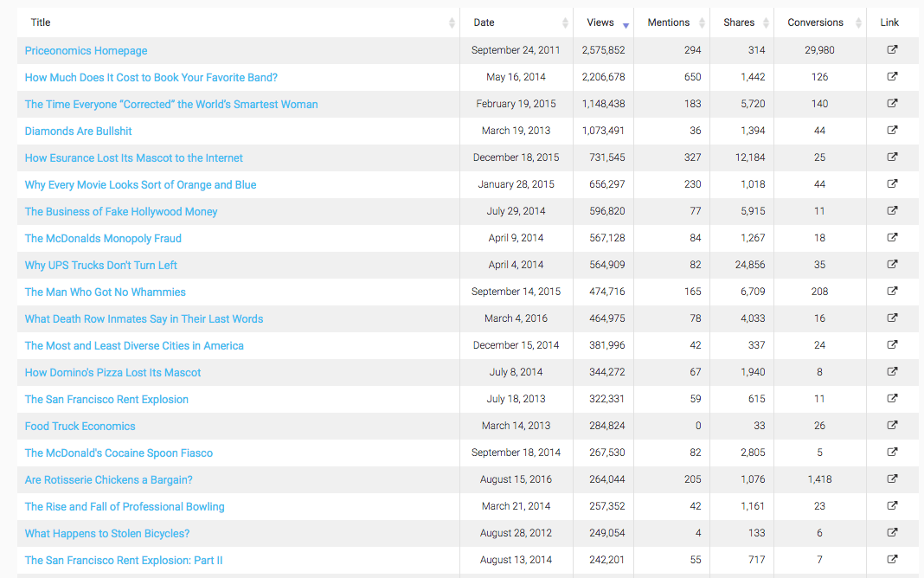Click external link icon for Diamonds Are Bullshit

[892, 131]
